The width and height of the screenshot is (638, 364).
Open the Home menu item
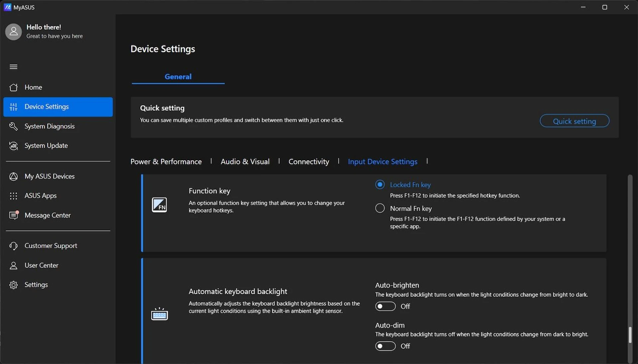(x=58, y=87)
